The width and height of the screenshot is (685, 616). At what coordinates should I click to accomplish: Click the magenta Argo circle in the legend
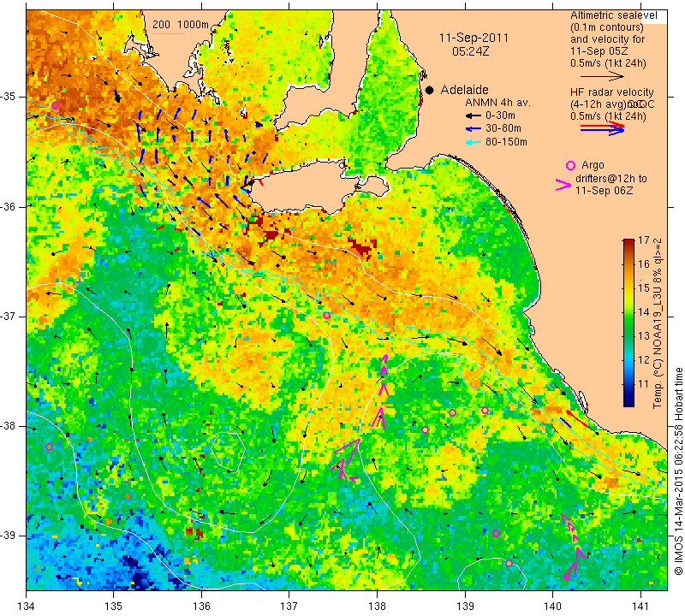point(570,165)
